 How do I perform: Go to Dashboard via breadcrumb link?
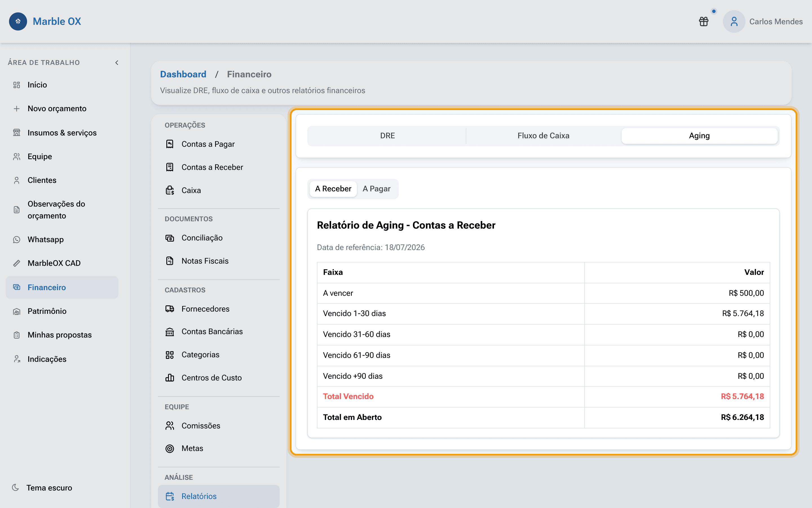click(183, 74)
